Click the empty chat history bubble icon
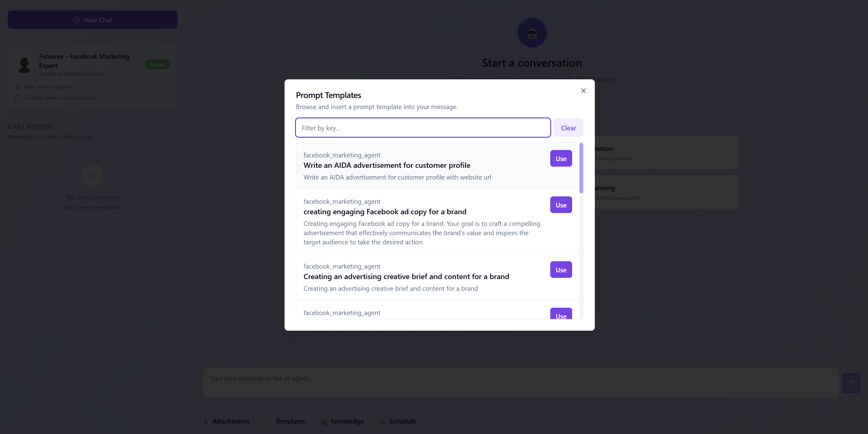868x434 pixels. point(92,176)
